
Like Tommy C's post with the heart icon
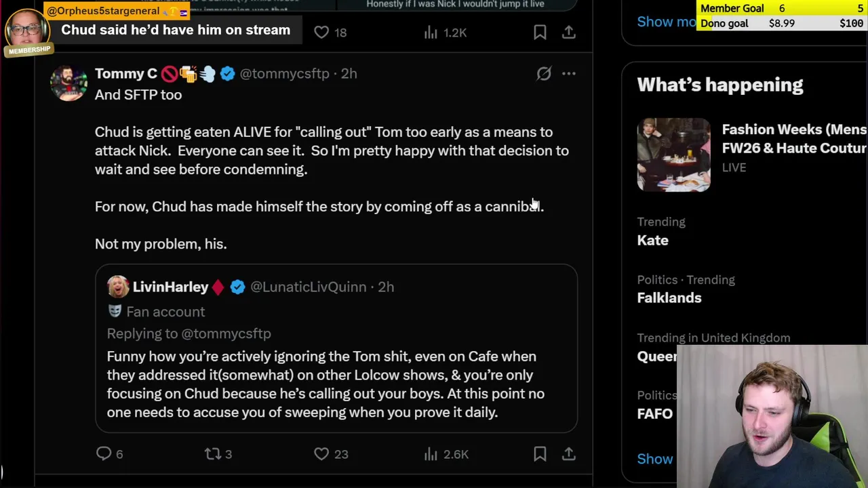point(321,453)
